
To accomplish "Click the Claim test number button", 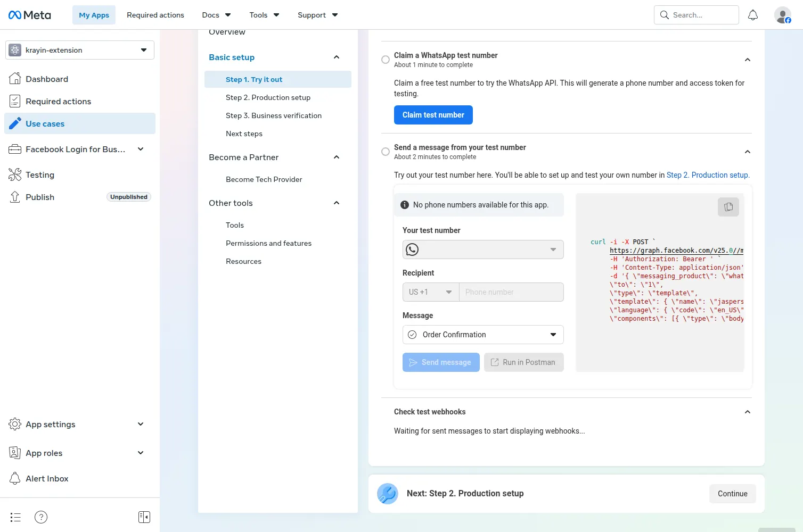I will tap(433, 115).
